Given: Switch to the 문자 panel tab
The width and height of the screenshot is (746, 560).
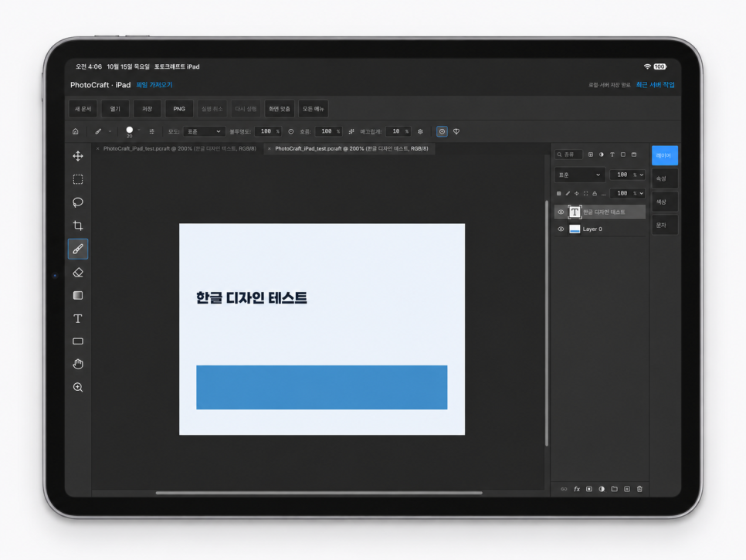Looking at the screenshot, I should click(664, 225).
